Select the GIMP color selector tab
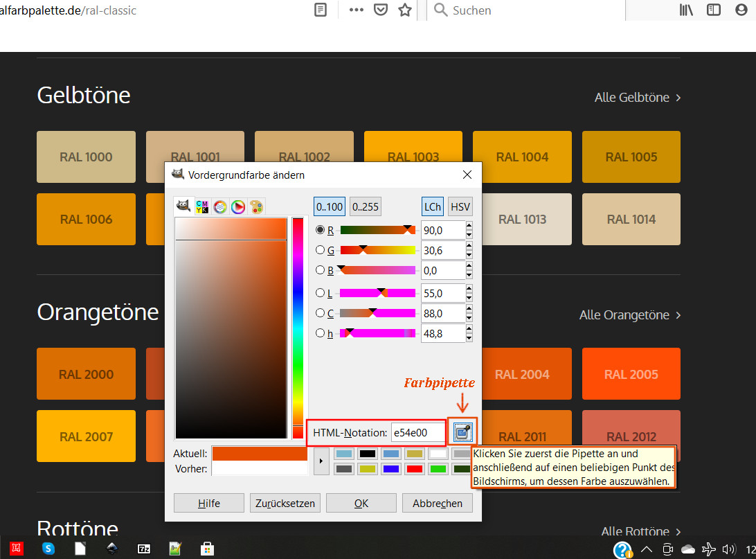Image resolution: width=756 pixels, height=559 pixels. coord(183,206)
